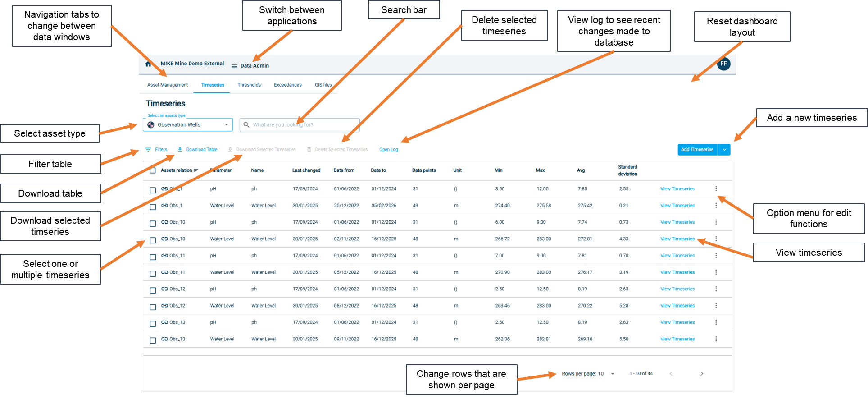
Task: Toggle the select-all header checkbox
Action: point(153,170)
